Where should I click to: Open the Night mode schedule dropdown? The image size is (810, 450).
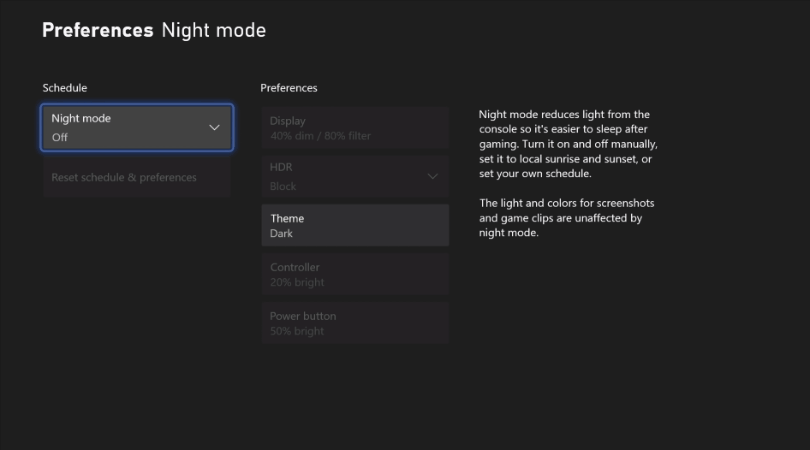pyautogui.click(x=137, y=127)
